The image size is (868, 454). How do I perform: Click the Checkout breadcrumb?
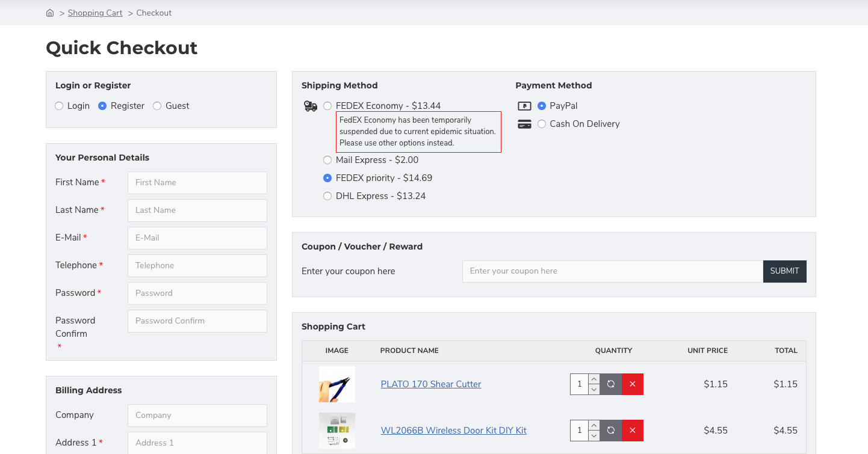tap(154, 13)
